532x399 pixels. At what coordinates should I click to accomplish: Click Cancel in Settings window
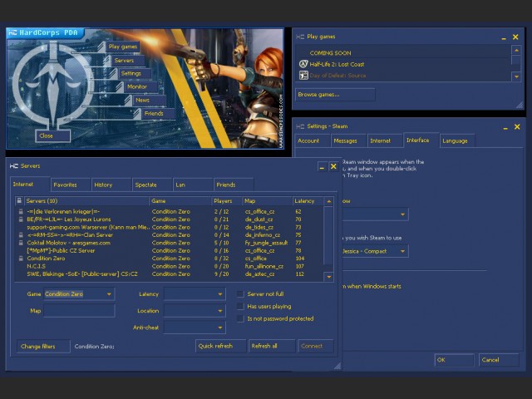click(499, 360)
